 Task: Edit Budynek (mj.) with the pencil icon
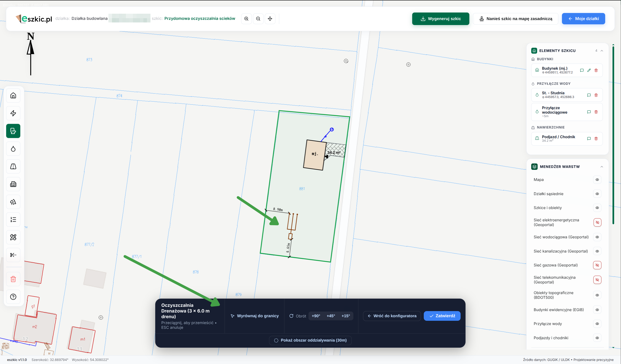click(589, 70)
